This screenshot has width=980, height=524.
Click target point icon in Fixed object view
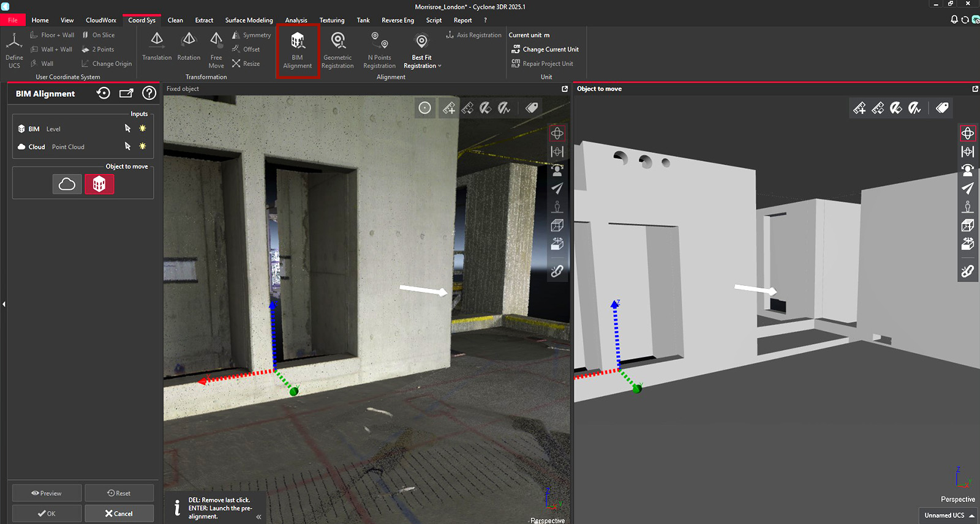coord(424,108)
